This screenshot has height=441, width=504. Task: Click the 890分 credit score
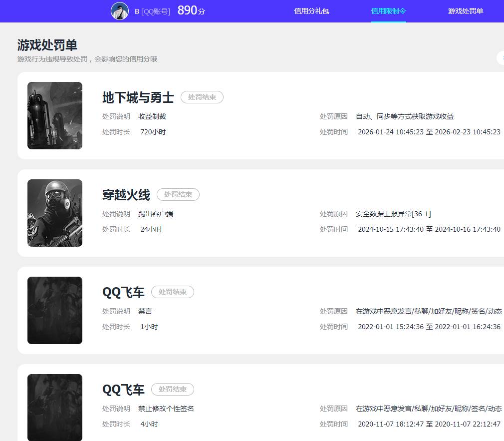point(191,10)
